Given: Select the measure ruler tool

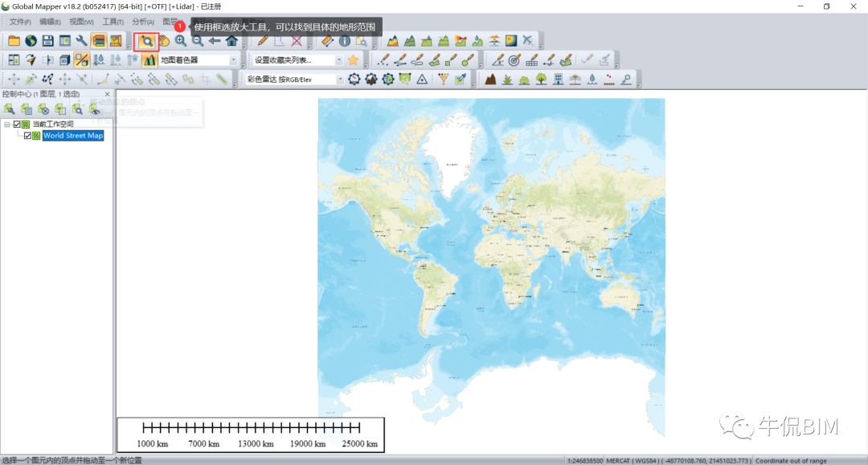Looking at the screenshot, I should (x=327, y=41).
